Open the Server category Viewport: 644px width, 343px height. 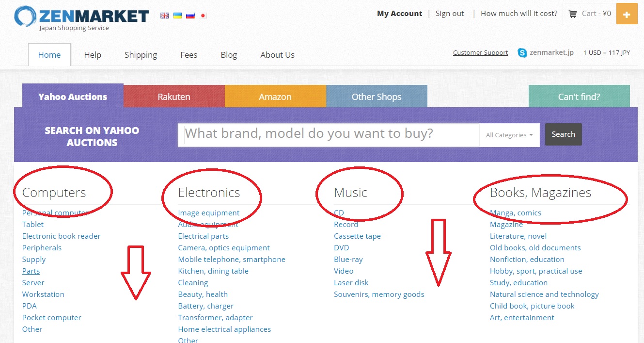point(33,283)
